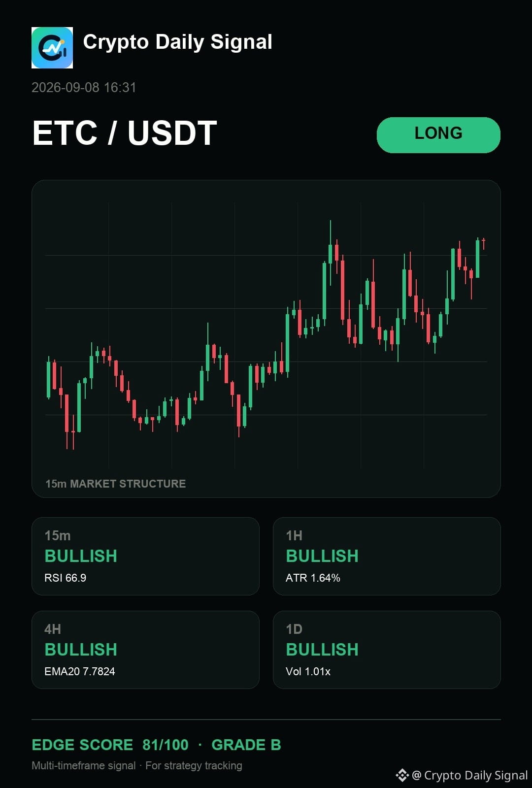Image resolution: width=532 pixels, height=788 pixels.
Task: Open the 4H BULLISH EMA20 card
Action: tap(145, 650)
